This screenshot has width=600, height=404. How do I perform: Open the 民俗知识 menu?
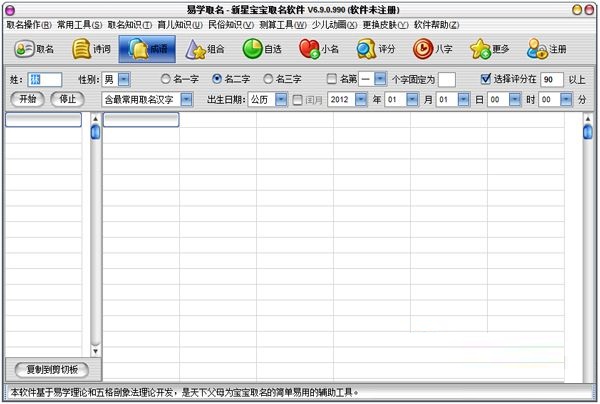coord(231,25)
